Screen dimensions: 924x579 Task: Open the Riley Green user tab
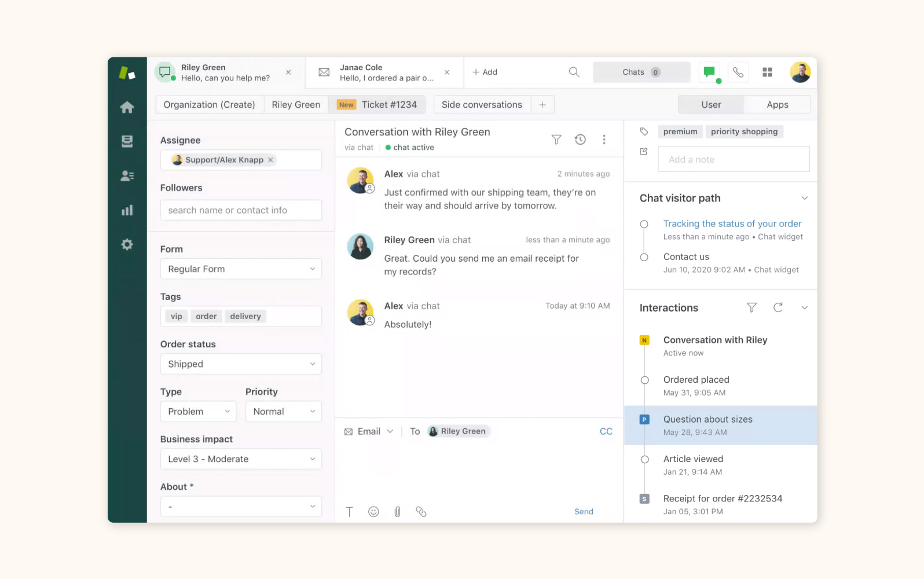tap(296, 105)
